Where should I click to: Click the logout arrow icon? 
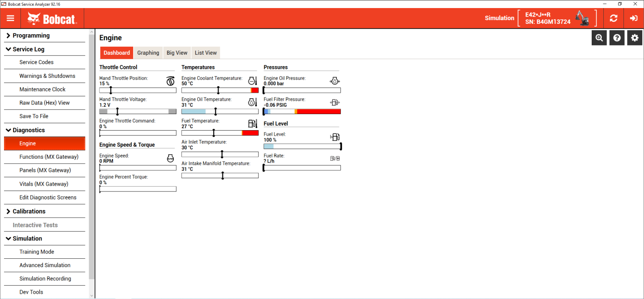[634, 18]
